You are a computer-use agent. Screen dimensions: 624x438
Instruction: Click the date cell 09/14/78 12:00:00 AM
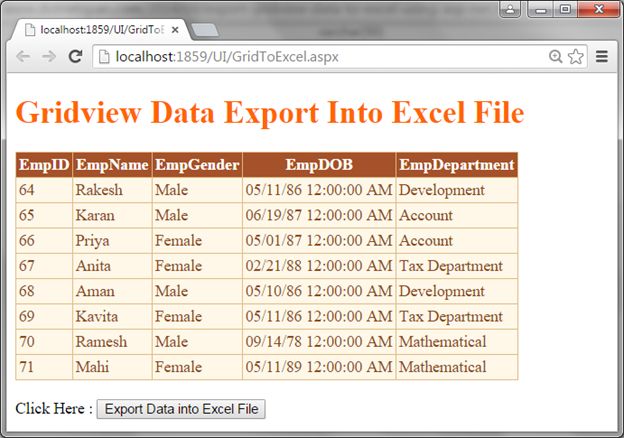[319, 341]
